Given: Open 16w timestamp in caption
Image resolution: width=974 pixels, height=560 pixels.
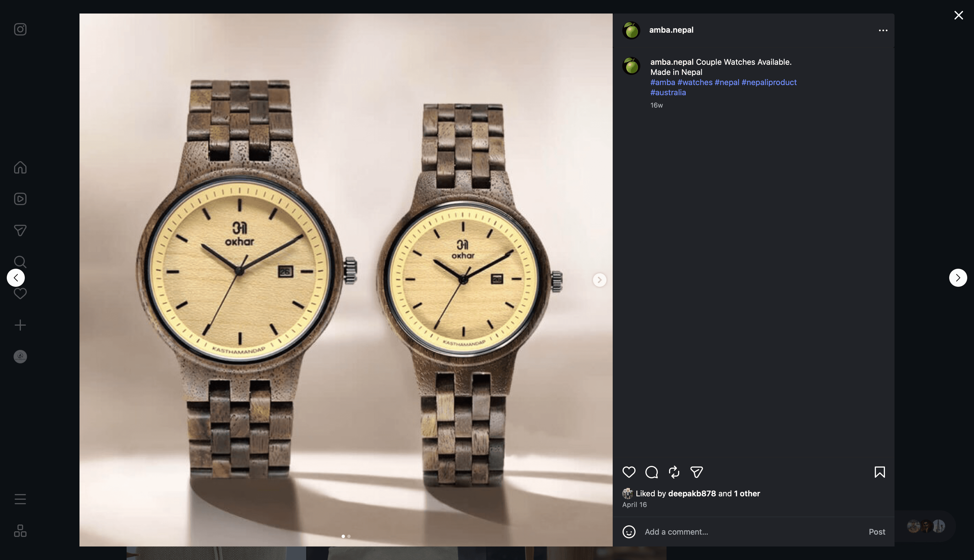Looking at the screenshot, I should click(x=656, y=105).
